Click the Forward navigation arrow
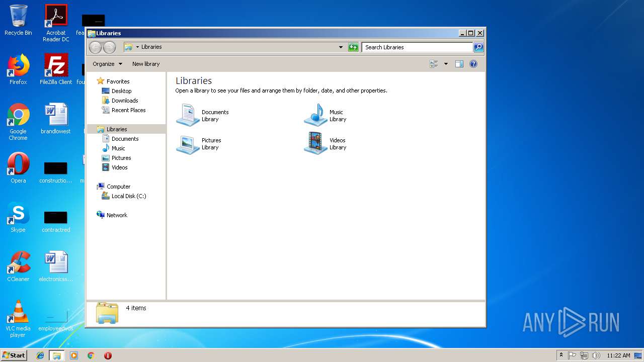The width and height of the screenshot is (644, 362). tap(109, 47)
